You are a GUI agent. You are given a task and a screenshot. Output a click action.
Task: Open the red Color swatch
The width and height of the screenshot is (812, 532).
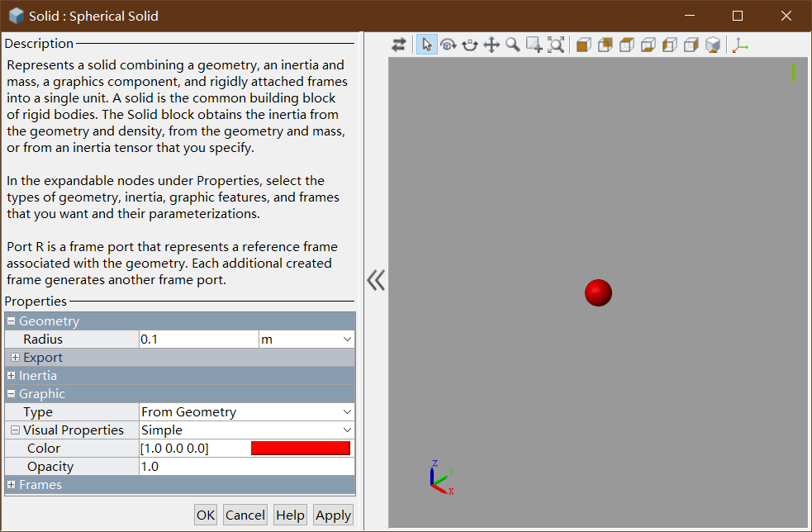pyautogui.click(x=300, y=447)
